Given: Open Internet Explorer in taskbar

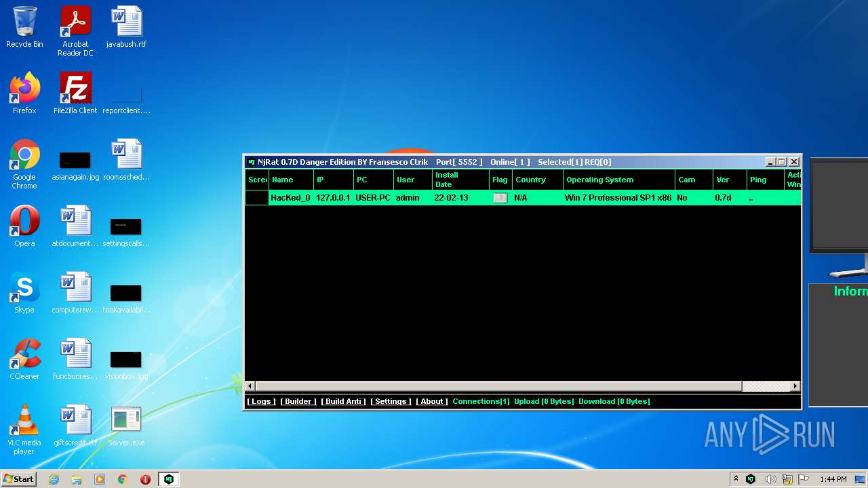Looking at the screenshot, I should (x=54, y=479).
